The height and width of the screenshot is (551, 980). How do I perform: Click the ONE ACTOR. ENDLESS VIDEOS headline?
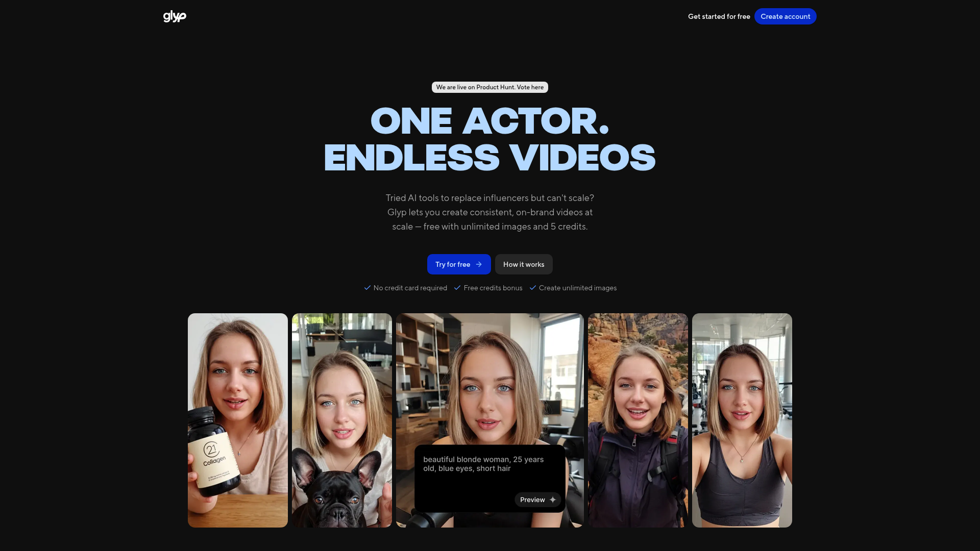pyautogui.click(x=489, y=139)
